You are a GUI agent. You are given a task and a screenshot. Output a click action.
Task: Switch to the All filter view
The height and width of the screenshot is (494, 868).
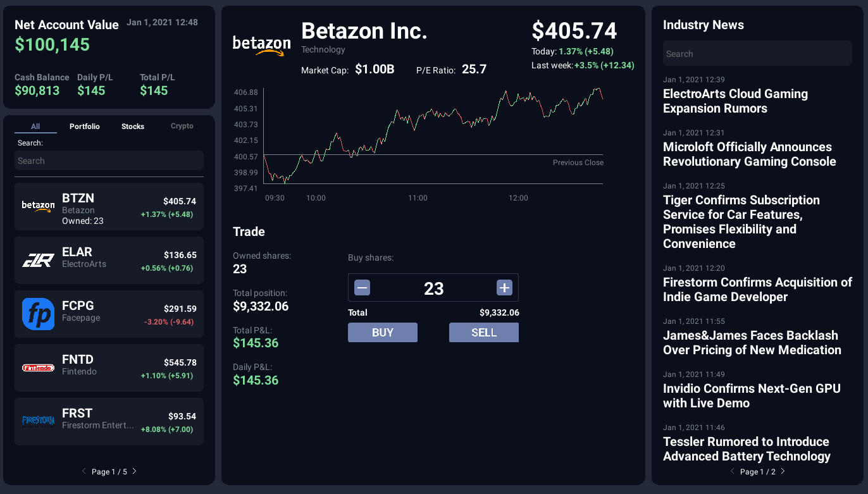tap(35, 126)
